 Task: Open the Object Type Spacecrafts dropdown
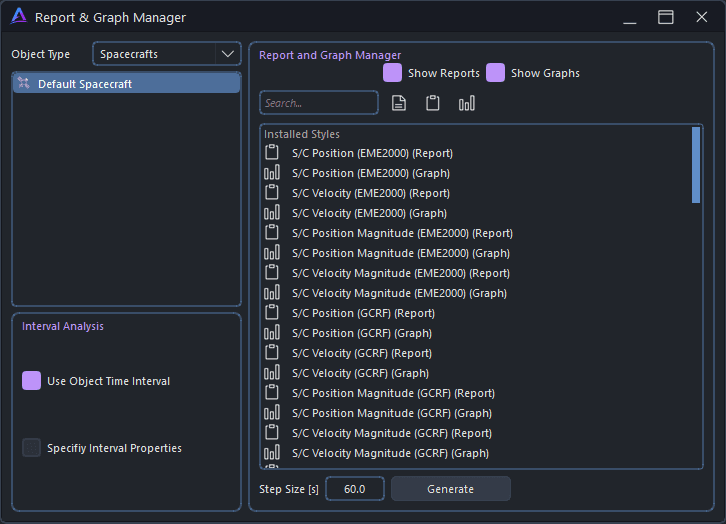tap(167, 54)
